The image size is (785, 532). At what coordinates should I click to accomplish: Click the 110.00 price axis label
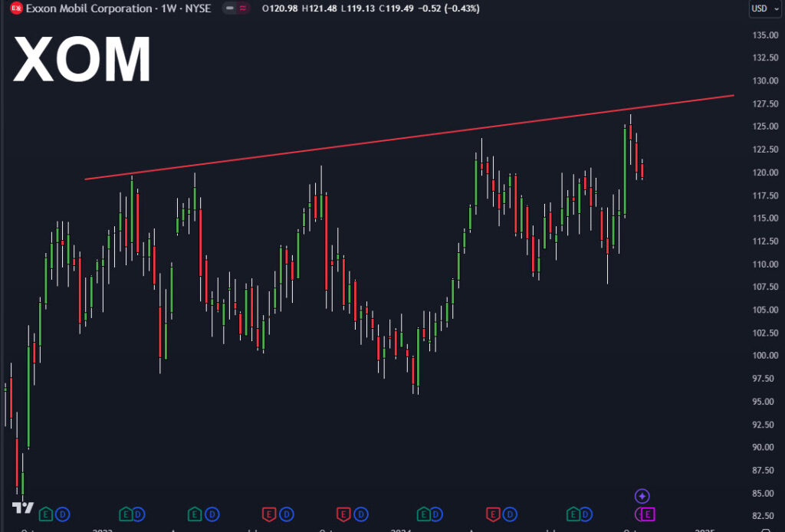tap(766, 264)
